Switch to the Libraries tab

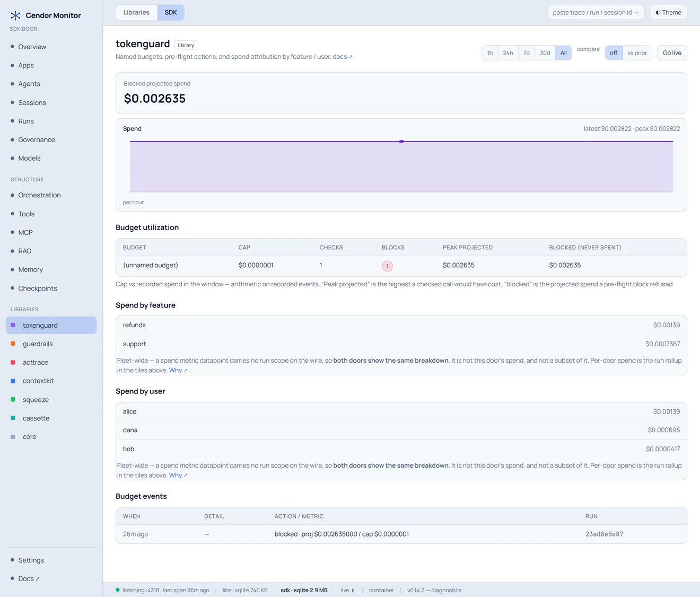[136, 12]
